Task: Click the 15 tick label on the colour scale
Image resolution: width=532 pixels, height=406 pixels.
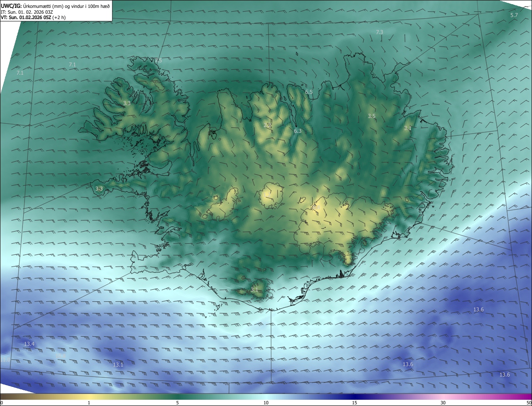Action: coord(355,403)
